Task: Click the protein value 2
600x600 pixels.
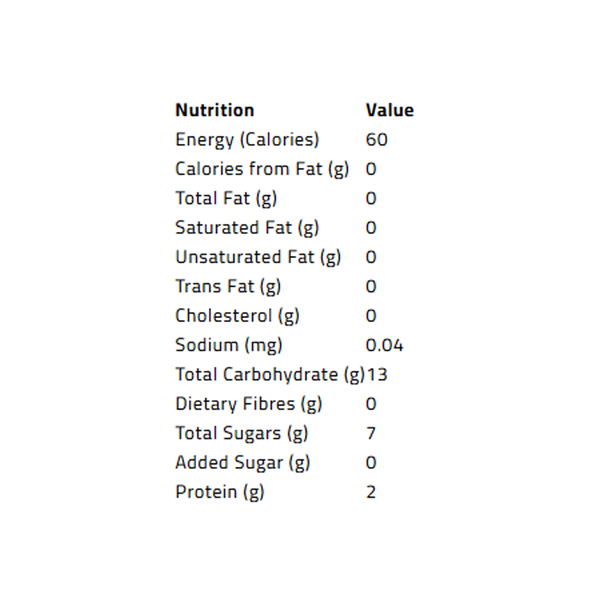Action: pyautogui.click(x=371, y=492)
